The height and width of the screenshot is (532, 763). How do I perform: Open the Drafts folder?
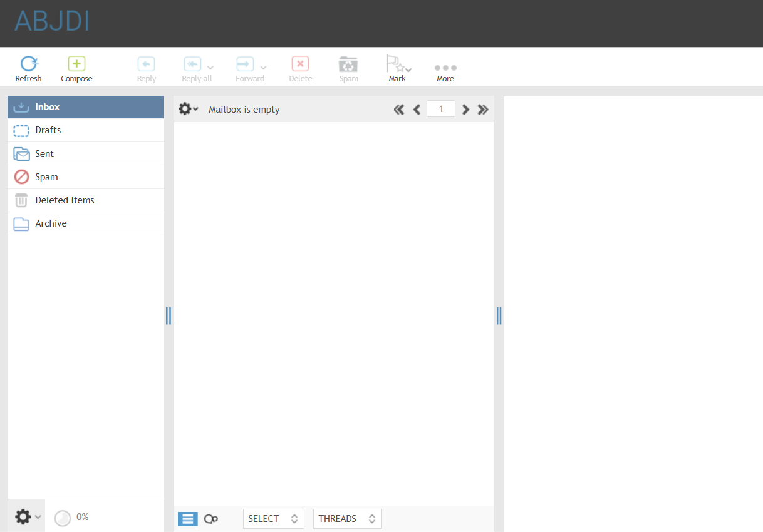(x=86, y=130)
